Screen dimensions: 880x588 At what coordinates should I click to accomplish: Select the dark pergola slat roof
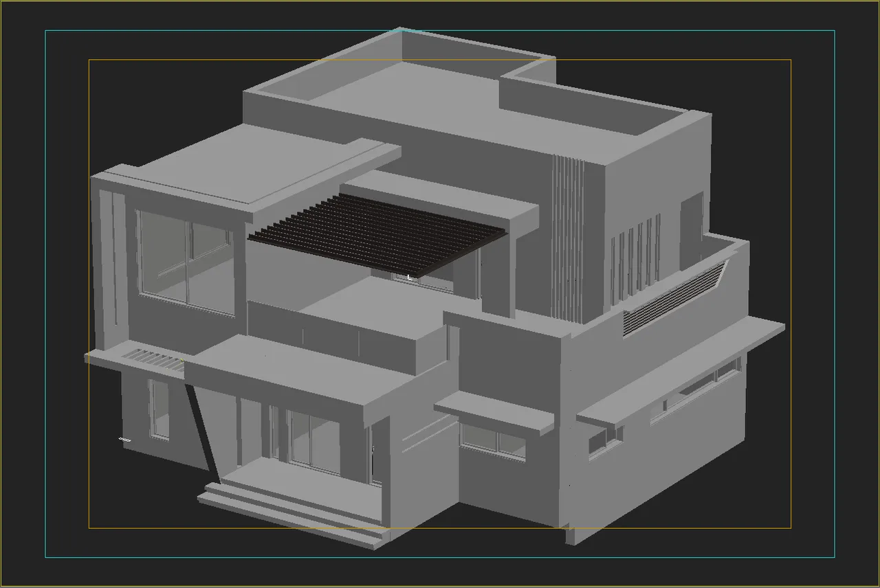(x=377, y=234)
